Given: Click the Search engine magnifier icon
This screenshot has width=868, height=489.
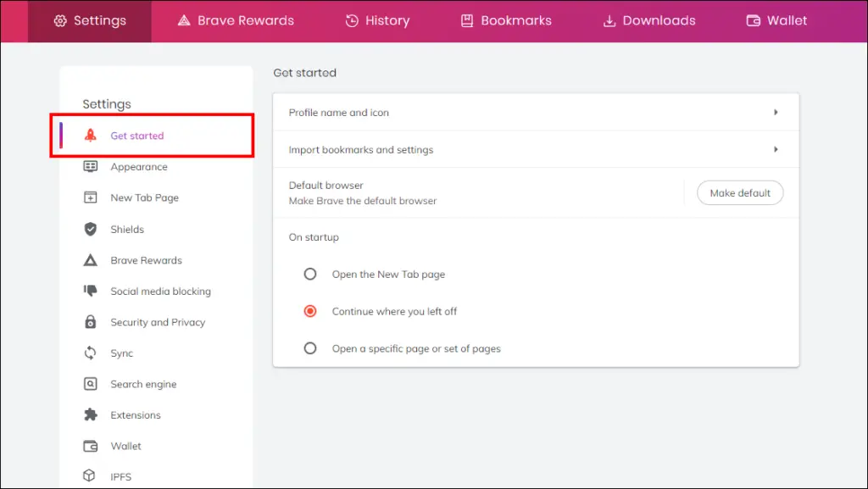Looking at the screenshot, I should (x=90, y=384).
